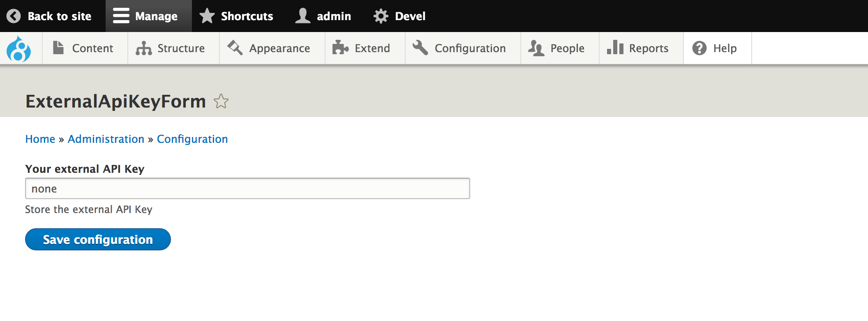Focus the external API Key text field
Viewport: 868px width, 321px height.
click(247, 188)
